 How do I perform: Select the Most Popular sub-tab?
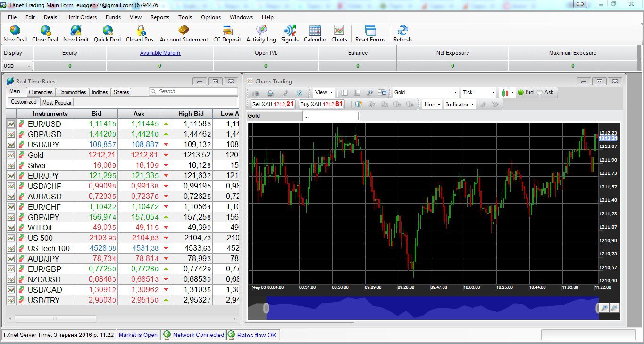[x=57, y=102]
